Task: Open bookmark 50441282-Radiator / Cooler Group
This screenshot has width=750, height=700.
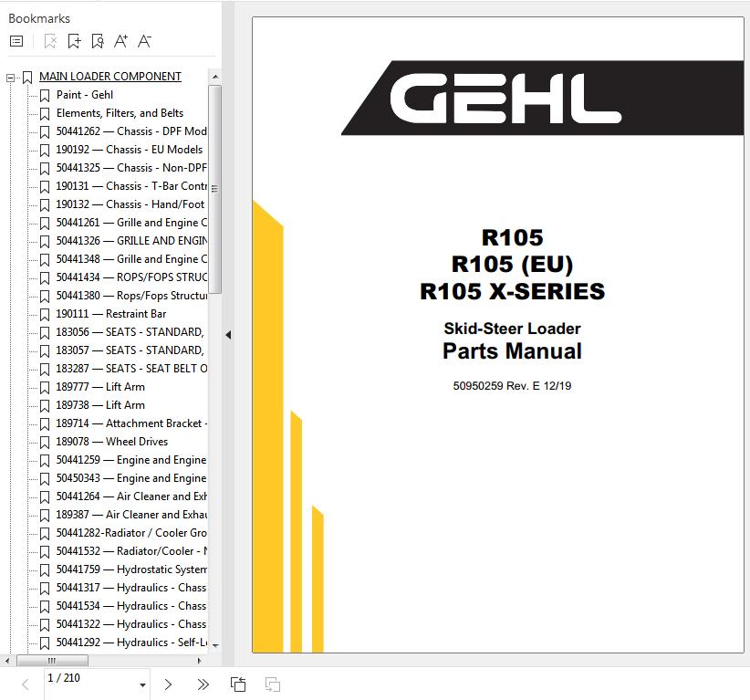Action: (x=131, y=533)
